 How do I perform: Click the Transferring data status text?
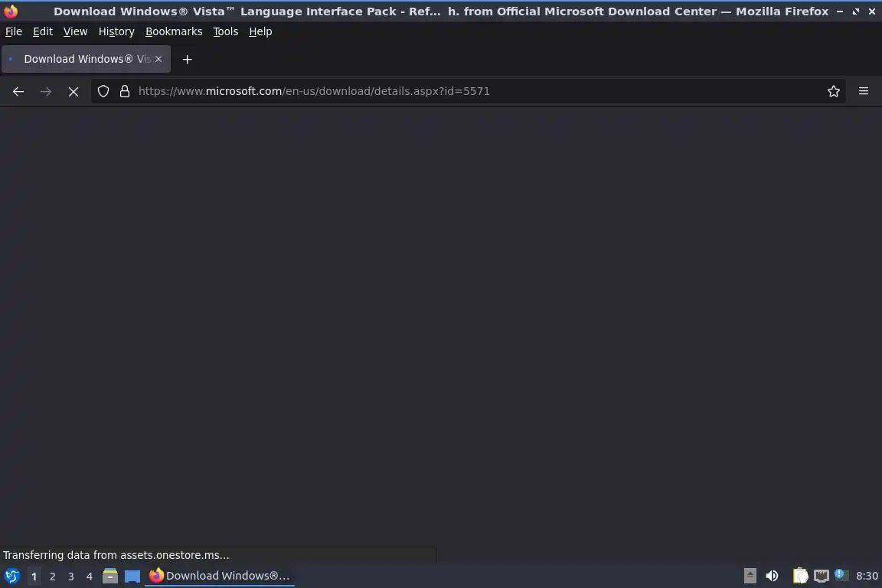point(116,555)
